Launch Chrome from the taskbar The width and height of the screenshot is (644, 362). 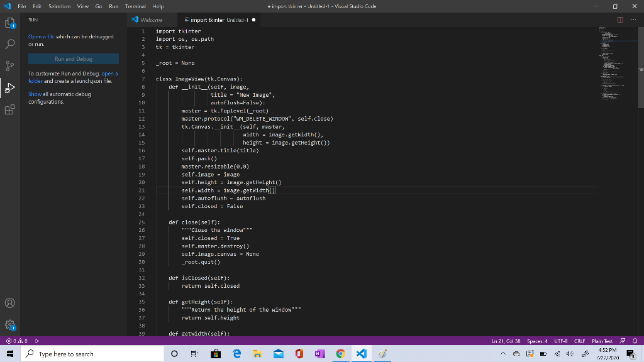[x=340, y=354]
